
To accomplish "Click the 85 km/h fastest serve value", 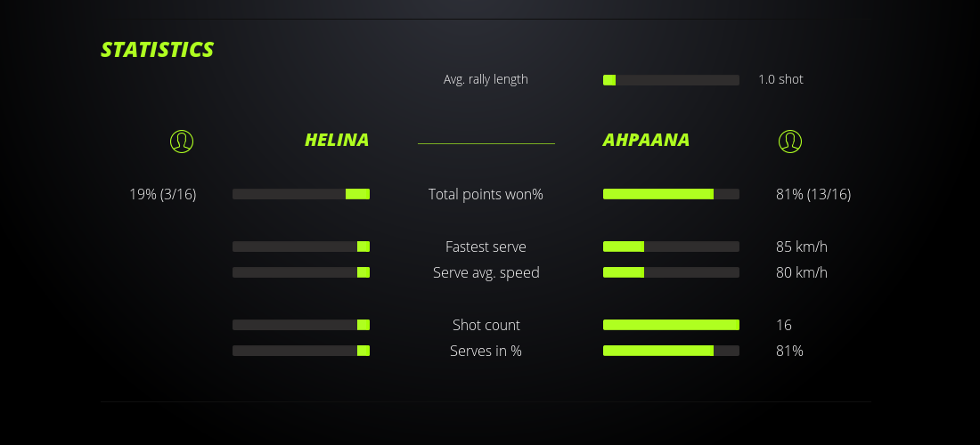I will click(802, 247).
